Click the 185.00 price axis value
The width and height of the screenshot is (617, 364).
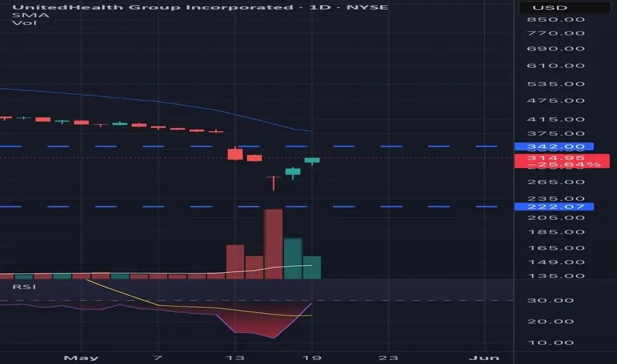coord(555,232)
